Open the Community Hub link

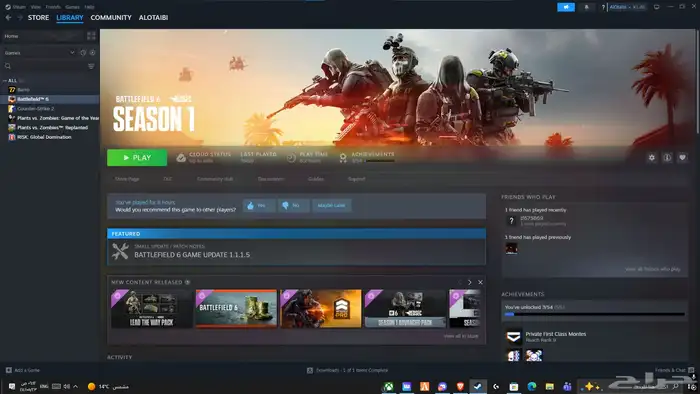[x=215, y=179]
